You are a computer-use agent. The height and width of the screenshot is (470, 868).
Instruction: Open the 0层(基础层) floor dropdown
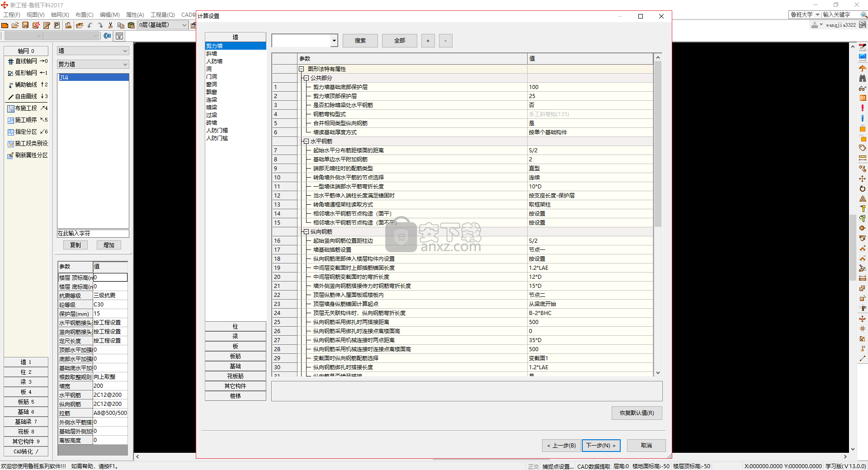click(163, 25)
